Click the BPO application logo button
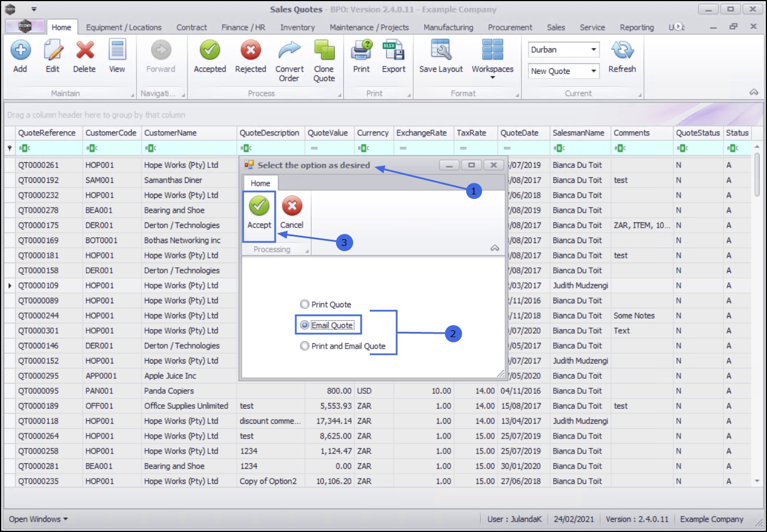Image resolution: width=767 pixels, height=532 pixels. point(25,26)
